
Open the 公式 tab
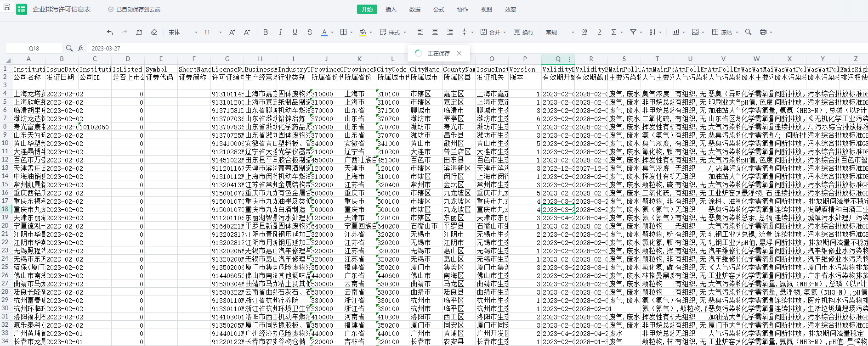(x=439, y=9)
